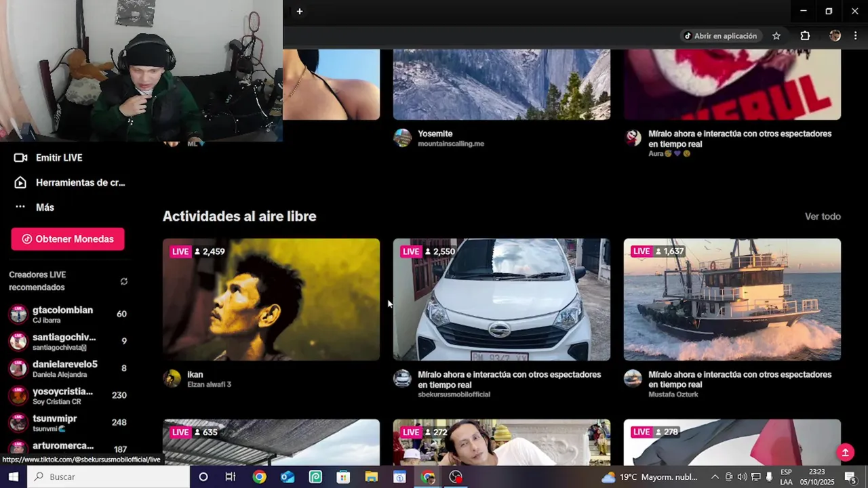Open tsunvmipr recommended creator
This screenshot has height=488, width=868.
click(68, 422)
